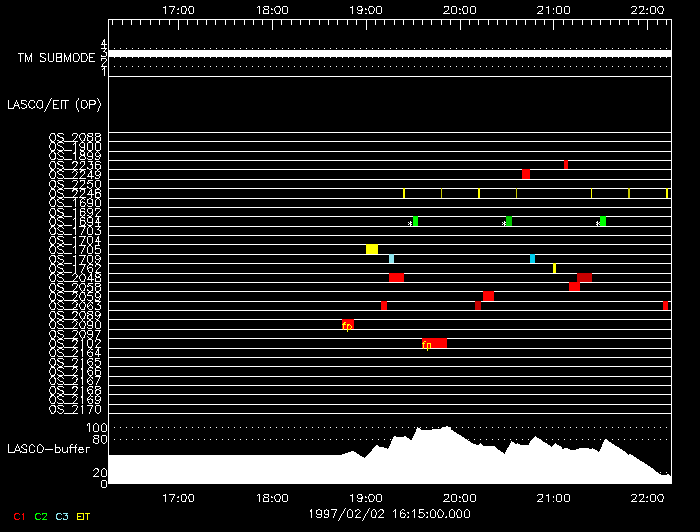The width and height of the screenshot is (700, 532).
Task: Click the rightmost red block on OS_2063 row
Action: [x=665, y=306]
